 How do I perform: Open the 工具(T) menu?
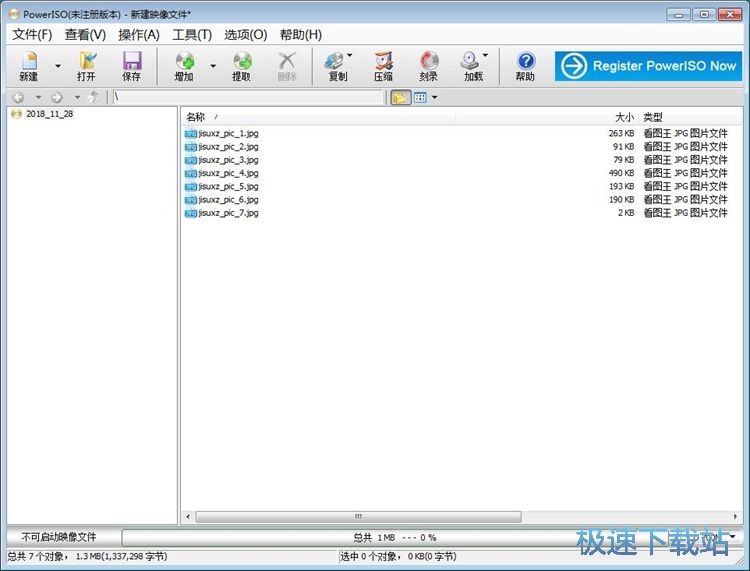(x=192, y=34)
